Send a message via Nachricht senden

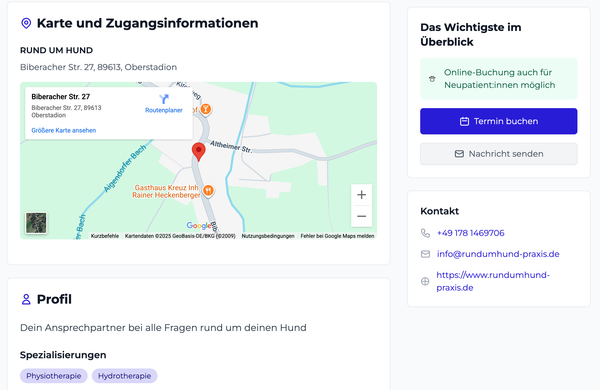pyautogui.click(x=499, y=154)
